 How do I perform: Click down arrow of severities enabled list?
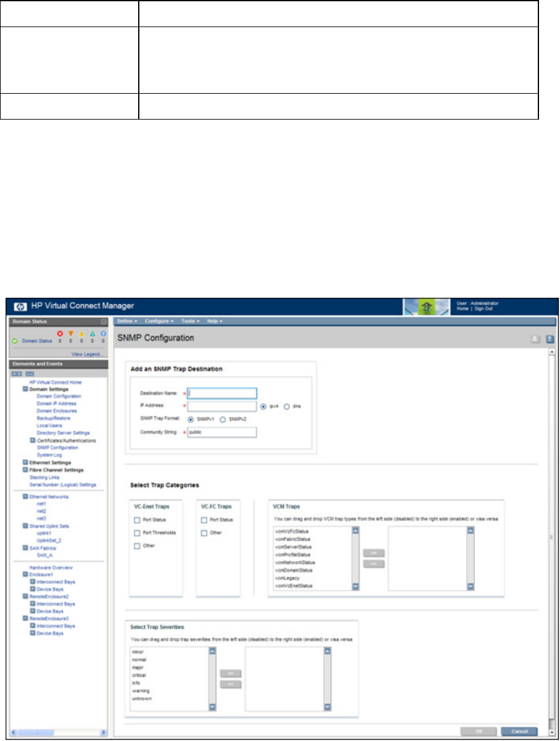[x=327, y=707]
